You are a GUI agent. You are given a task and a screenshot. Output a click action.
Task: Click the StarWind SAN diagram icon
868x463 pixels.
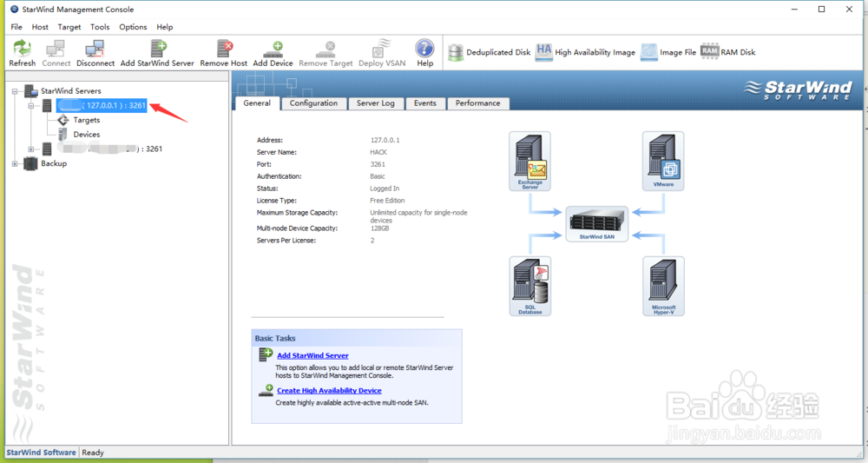coord(597,224)
